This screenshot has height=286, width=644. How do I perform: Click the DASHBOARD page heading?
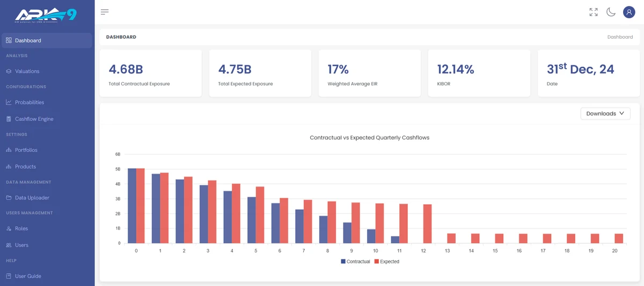[x=121, y=37]
